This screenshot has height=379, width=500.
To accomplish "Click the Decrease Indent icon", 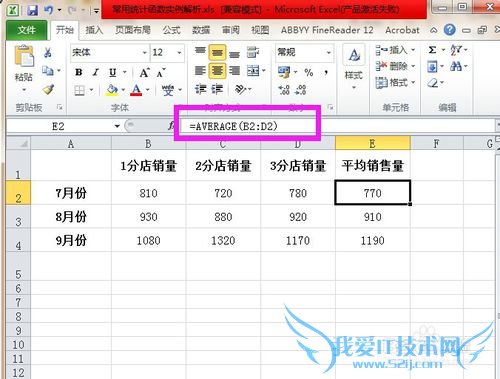I will (x=200, y=89).
